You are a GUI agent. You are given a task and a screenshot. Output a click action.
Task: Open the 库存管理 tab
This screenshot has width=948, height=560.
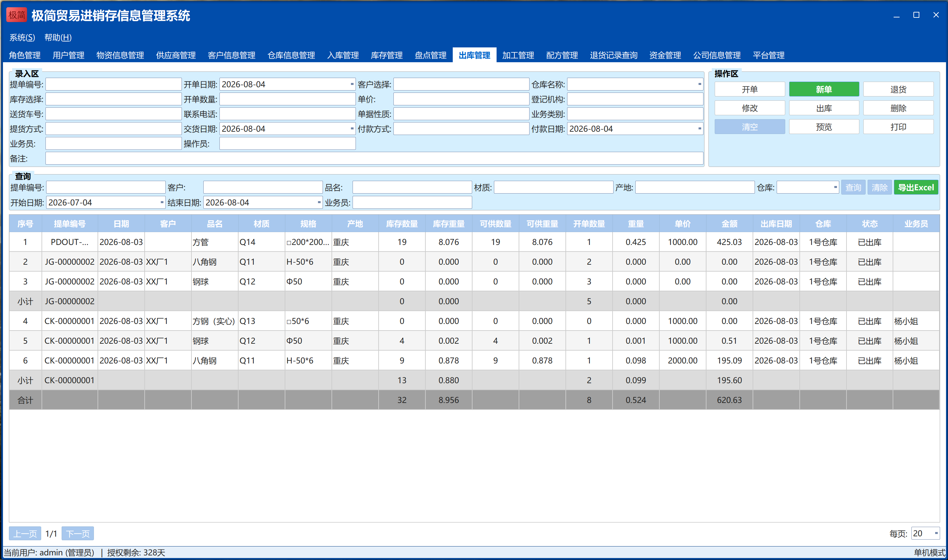387,55
